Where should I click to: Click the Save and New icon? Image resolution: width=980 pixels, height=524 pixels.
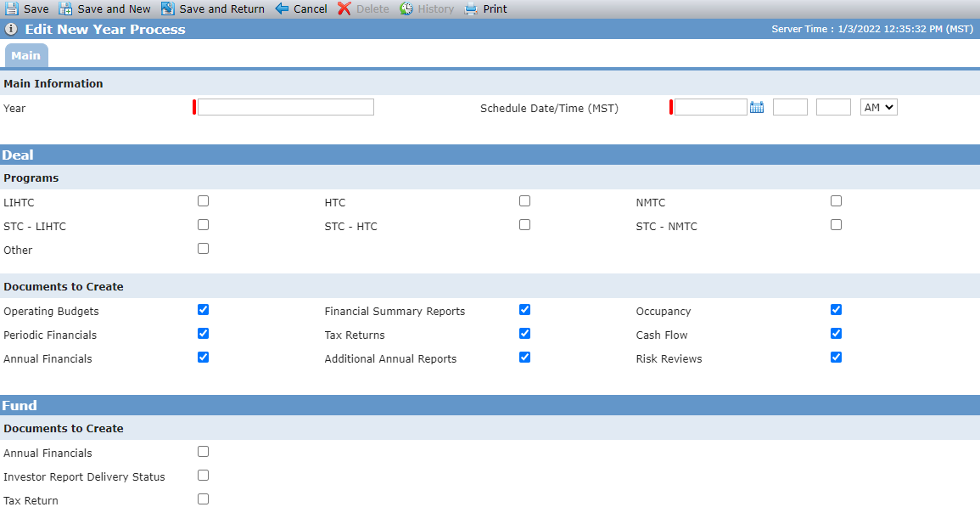pos(65,8)
